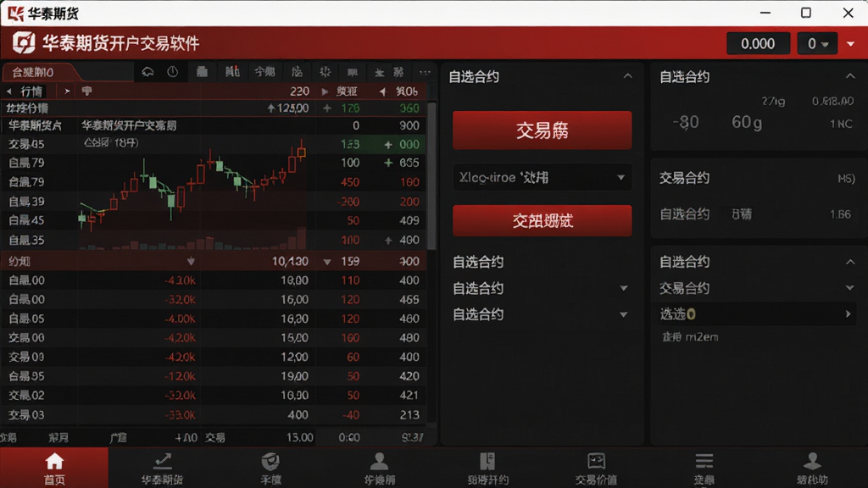
Task: Click the clock timer icon in the toolbar
Action: click(173, 72)
